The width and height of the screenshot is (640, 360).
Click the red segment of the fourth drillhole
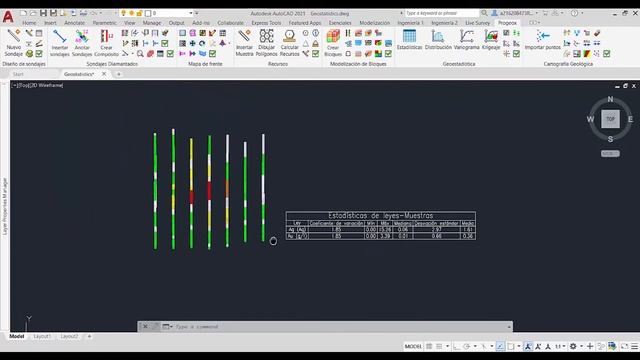[209, 191]
